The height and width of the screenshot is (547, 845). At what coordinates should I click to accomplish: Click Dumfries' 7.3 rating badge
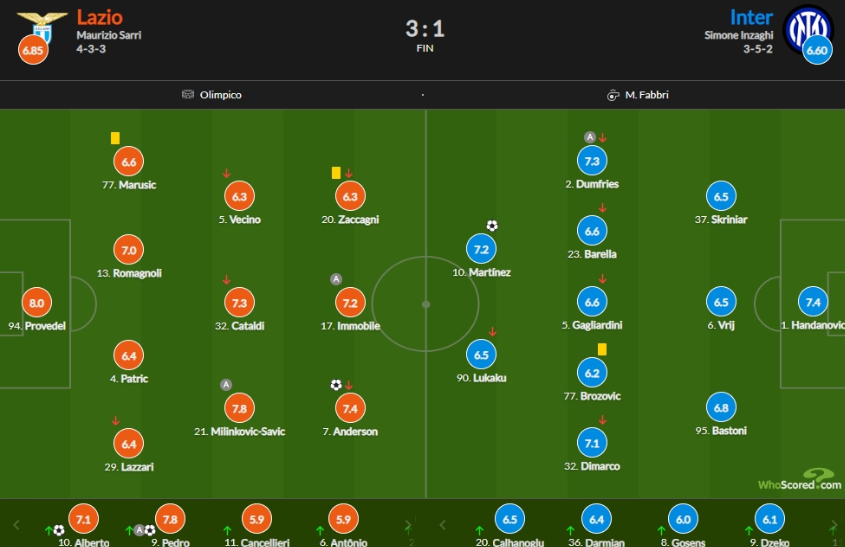click(x=592, y=161)
